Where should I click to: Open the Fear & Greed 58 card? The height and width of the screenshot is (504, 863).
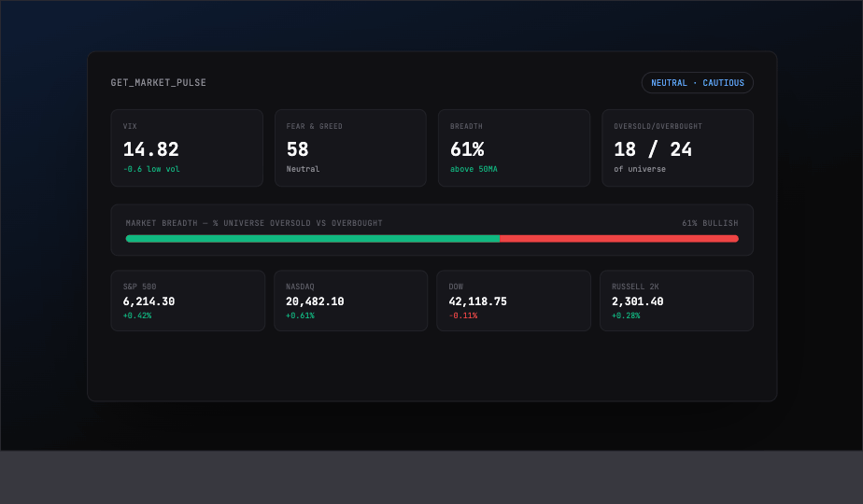coord(350,148)
